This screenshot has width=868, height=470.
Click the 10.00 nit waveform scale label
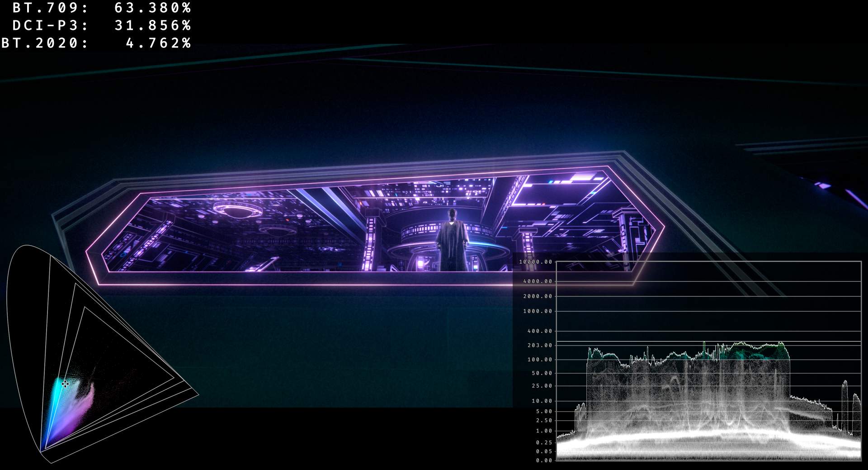tap(542, 401)
